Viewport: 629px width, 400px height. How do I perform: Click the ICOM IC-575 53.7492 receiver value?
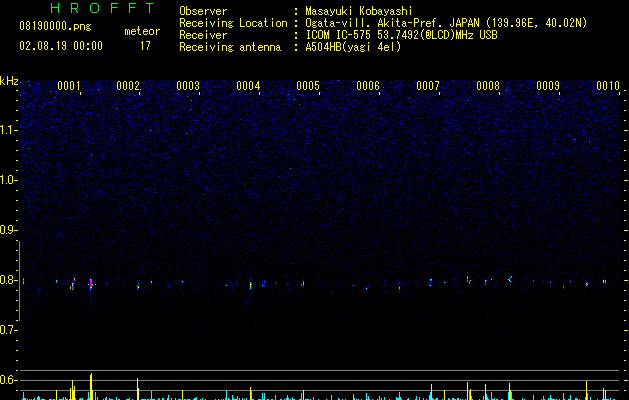pos(401,35)
